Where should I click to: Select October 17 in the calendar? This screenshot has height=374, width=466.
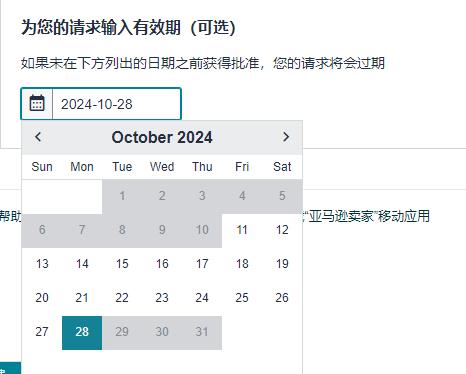202,264
